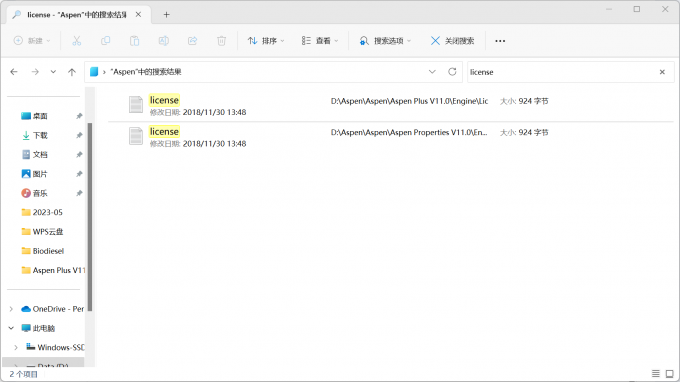This screenshot has height=382, width=680.
Task: Click the Cut scissors icon
Action: pyautogui.click(x=76, y=41)
